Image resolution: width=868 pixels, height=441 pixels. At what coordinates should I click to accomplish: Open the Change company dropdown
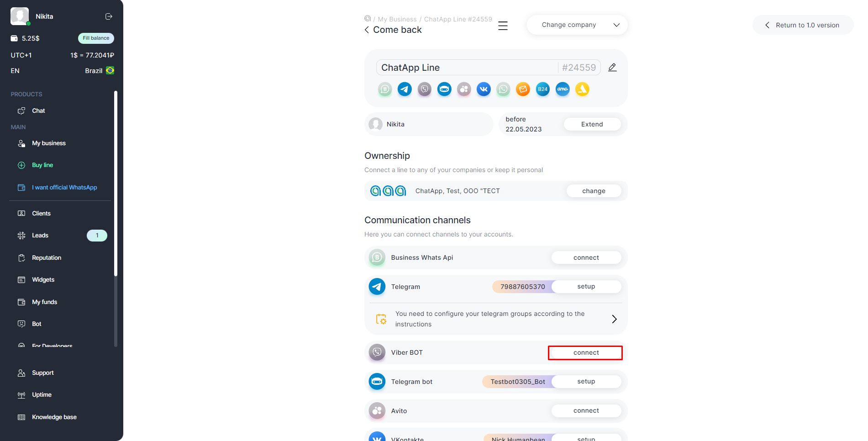coord(577,25)
